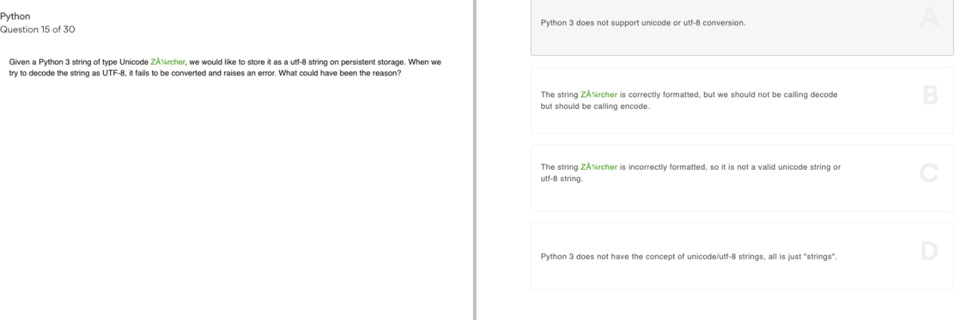Click the 'Question 15 of 30' counter
980x320 pixels.
[38, 29]
